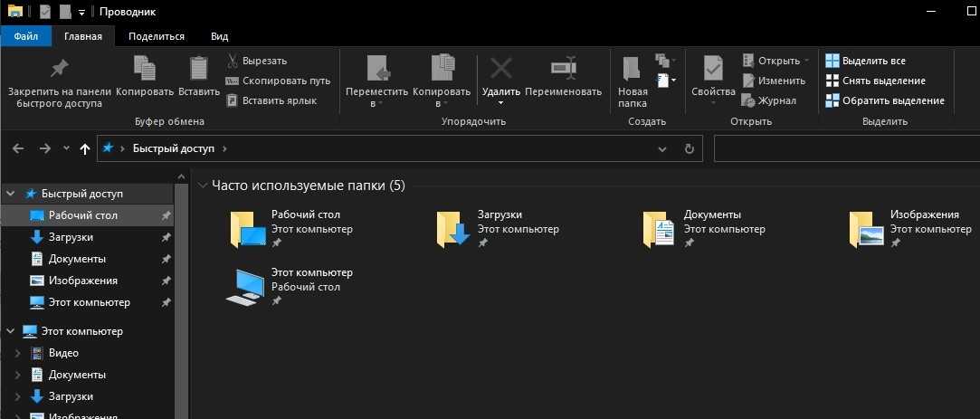
Task: Expand the Видео node in the tree
Action: (x=18, y=353)
